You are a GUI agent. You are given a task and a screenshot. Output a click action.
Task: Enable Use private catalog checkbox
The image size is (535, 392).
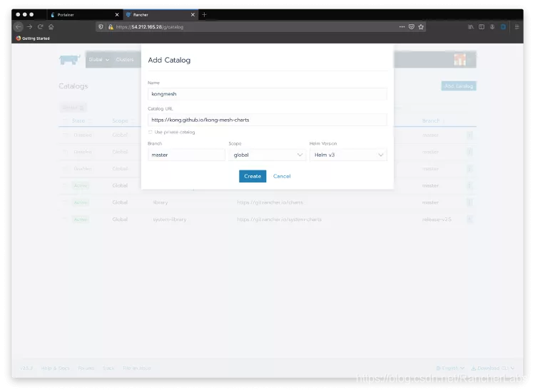[x=150, y=132]
